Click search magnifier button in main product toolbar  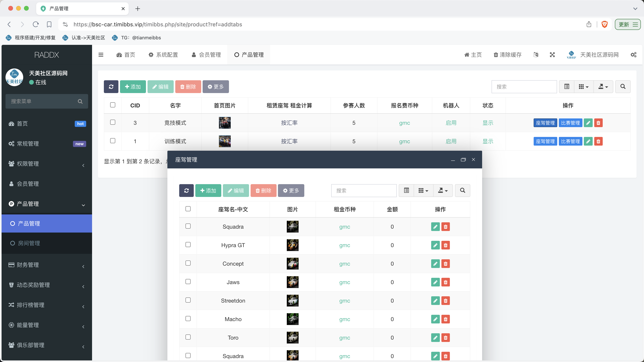tap(623, 87)
